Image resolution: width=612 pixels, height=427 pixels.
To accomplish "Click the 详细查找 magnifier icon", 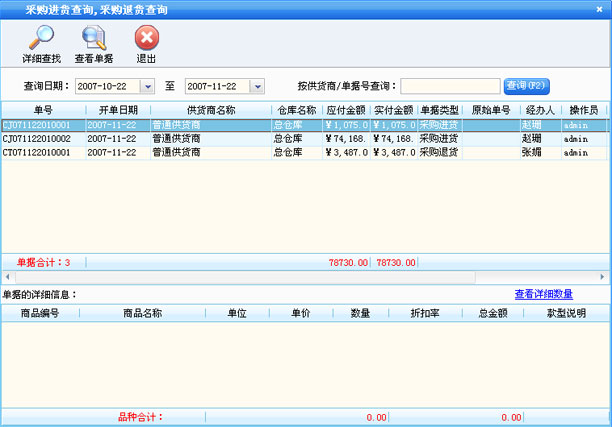I will pyautogui.click(x=41, y=38).
